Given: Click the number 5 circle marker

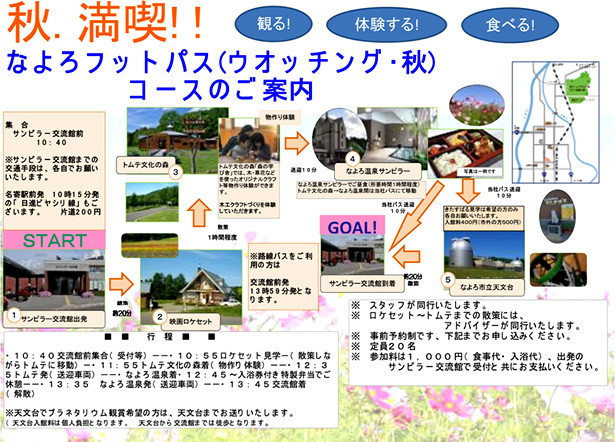Looking at the screenshot, I should [448, 280].
